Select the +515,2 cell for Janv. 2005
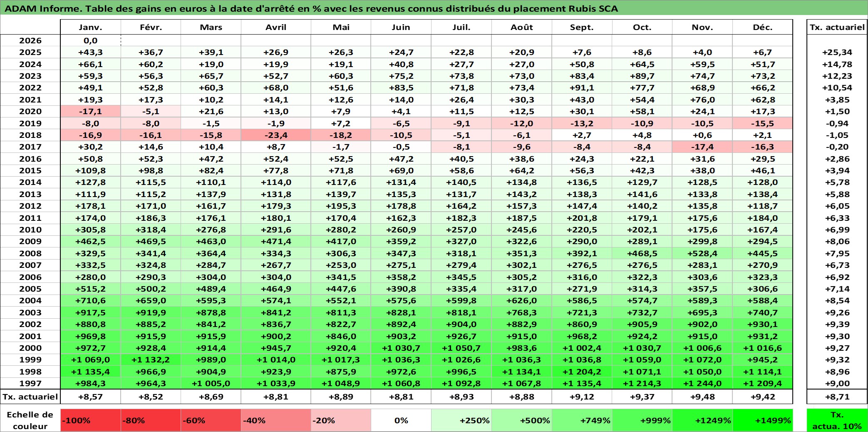 91,289
